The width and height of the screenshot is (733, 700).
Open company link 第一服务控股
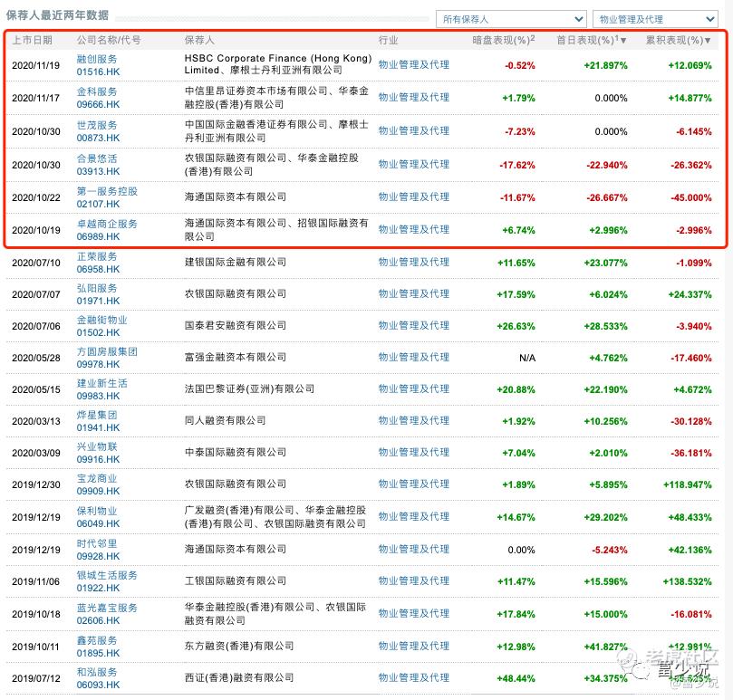(x=107, y=191)
